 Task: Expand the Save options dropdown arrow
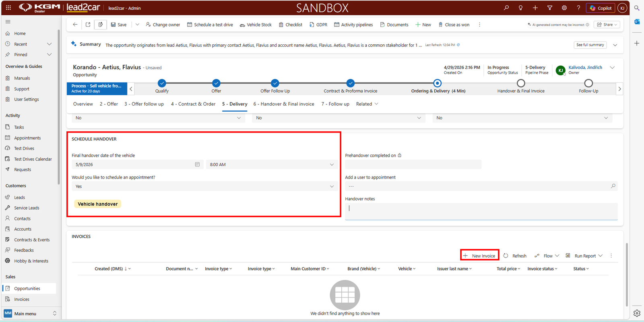click(137, 25)
